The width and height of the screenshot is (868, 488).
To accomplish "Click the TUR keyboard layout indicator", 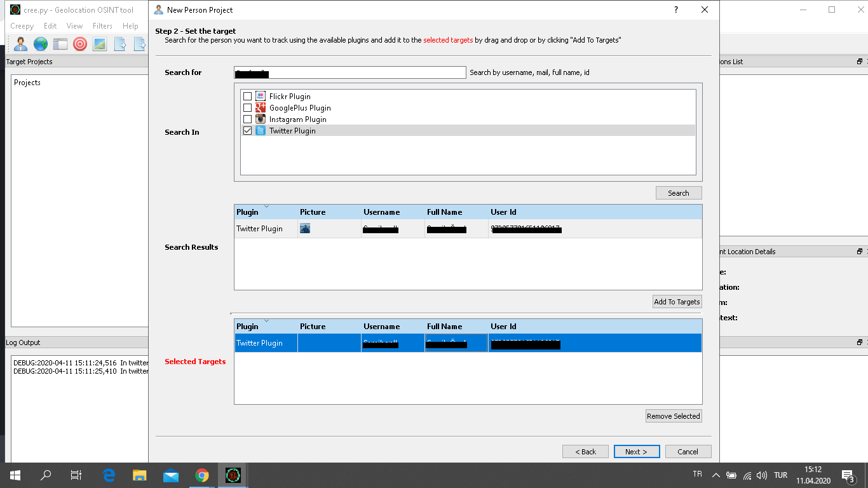I will [781, 475].
